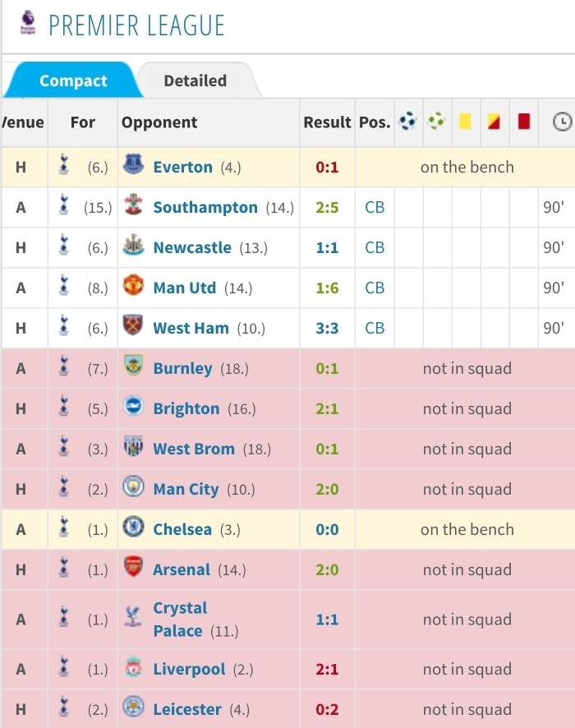The height and width of the screenshot is (728, 575).
Task: Click the Liverpool club crest
Action: [x=133, y=670]
